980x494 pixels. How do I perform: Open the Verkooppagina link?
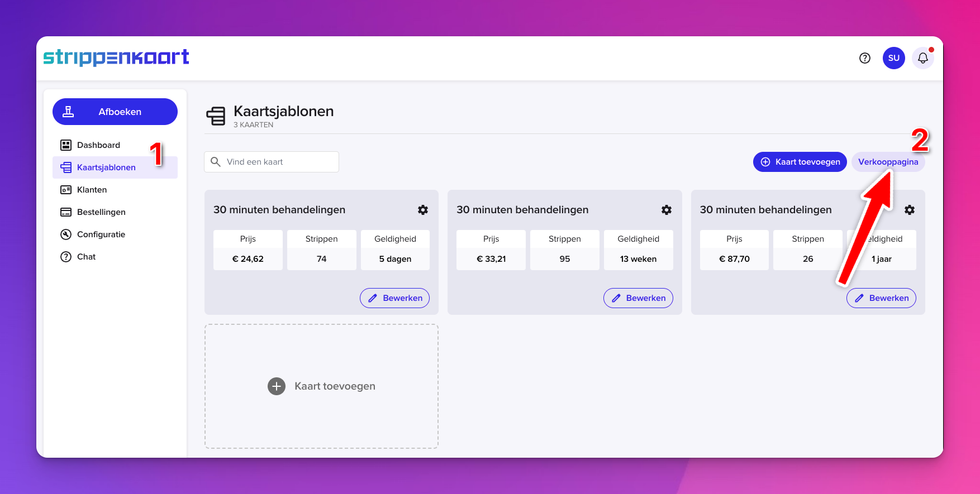888,162
